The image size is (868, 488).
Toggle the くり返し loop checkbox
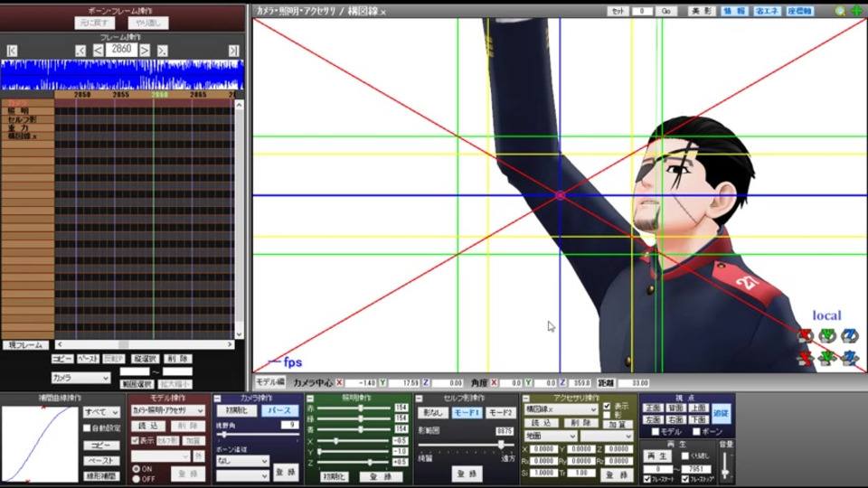coord(685,455)
